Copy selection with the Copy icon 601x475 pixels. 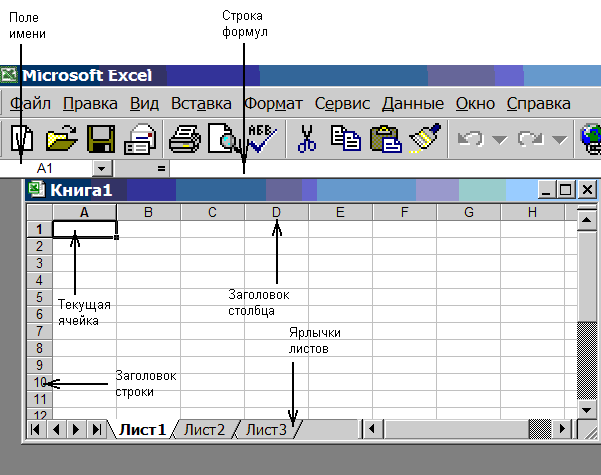pos(346,138)
